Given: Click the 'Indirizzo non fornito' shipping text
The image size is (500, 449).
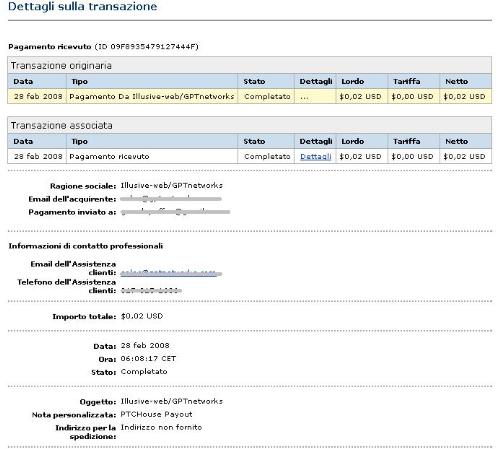Looking at the screenshot, I should 161,427.
